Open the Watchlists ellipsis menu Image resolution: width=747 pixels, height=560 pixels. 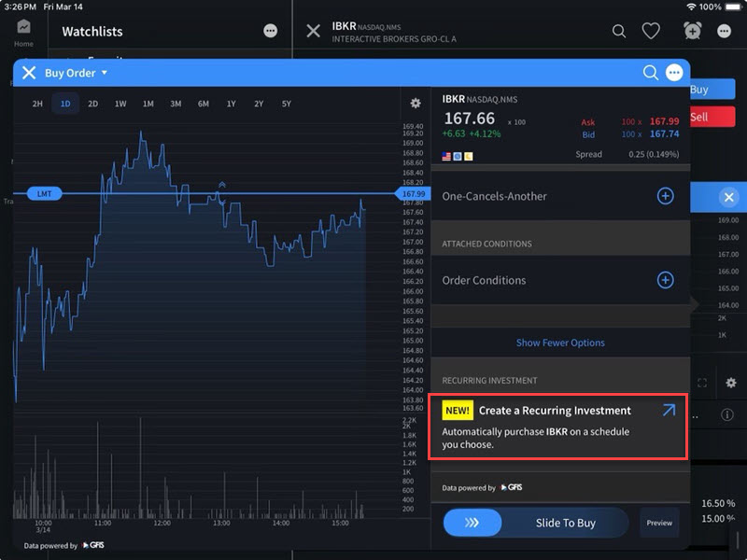(269, 32)
